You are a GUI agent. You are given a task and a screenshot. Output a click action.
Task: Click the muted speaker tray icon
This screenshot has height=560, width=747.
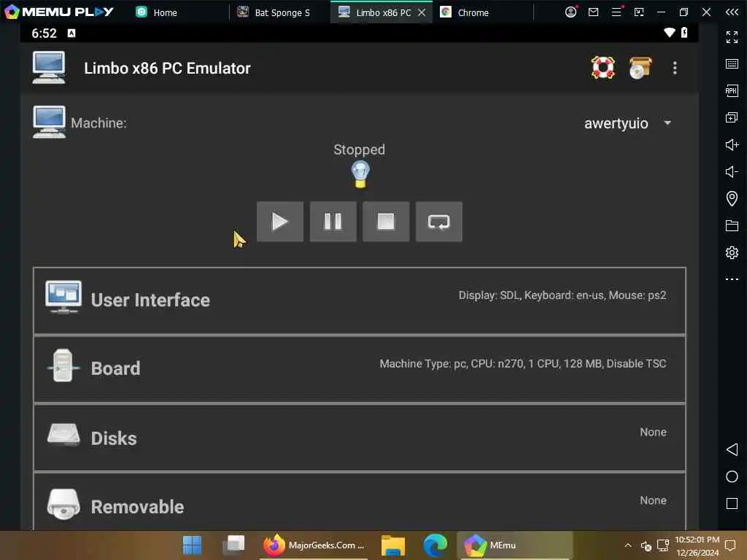pyautogui.click(x=646, y=545)
